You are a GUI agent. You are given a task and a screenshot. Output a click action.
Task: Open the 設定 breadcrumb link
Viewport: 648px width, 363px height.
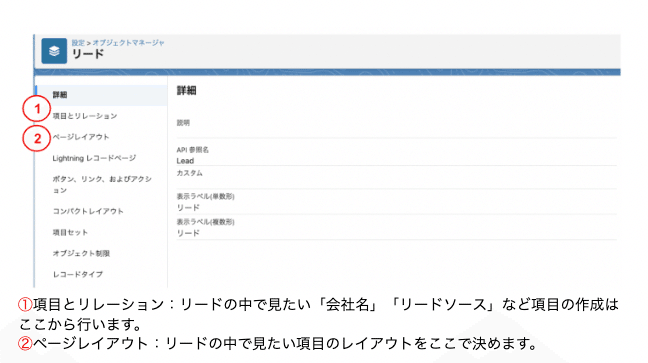(78, 43)
